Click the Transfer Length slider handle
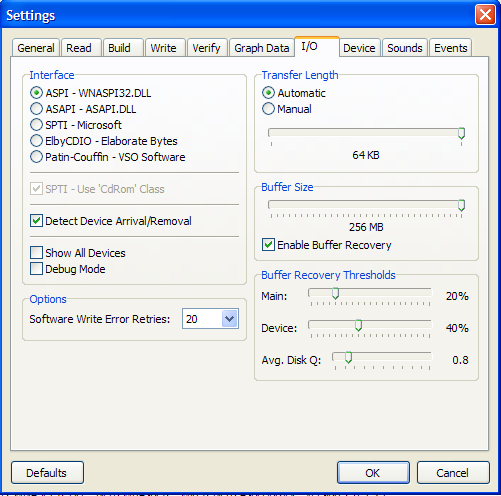This screenshot has width=501, height=496. [461, 133]
